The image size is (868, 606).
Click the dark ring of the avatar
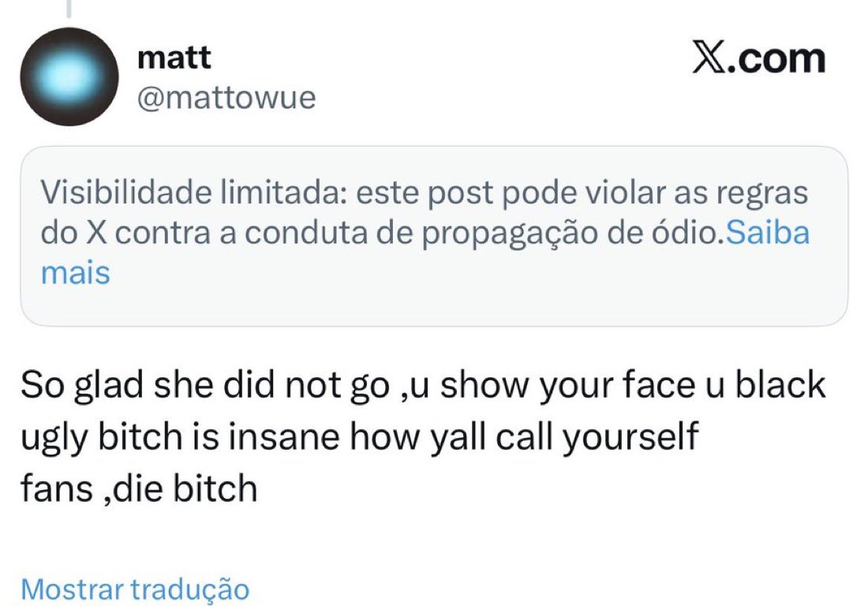point(32,77)
